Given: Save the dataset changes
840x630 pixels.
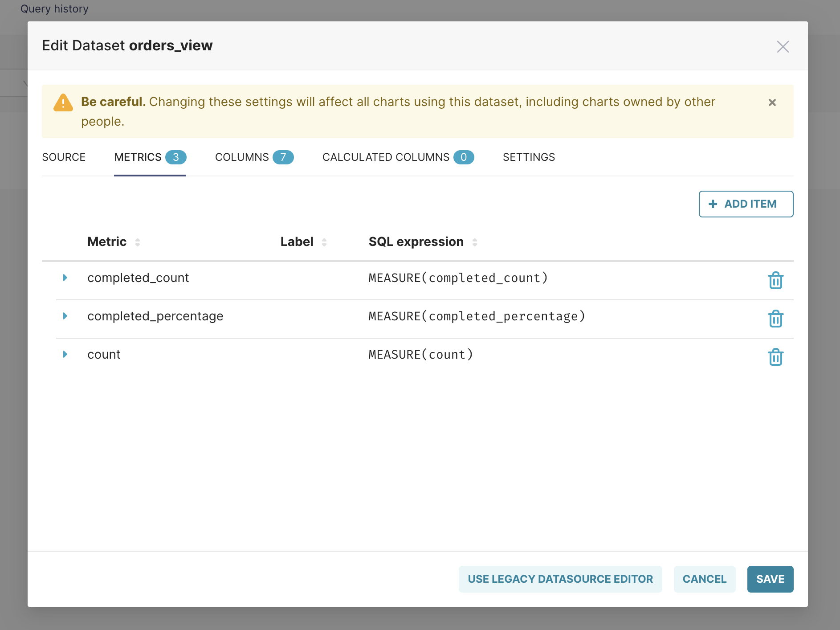Looking at the screenshot, I should coord(770,579).
